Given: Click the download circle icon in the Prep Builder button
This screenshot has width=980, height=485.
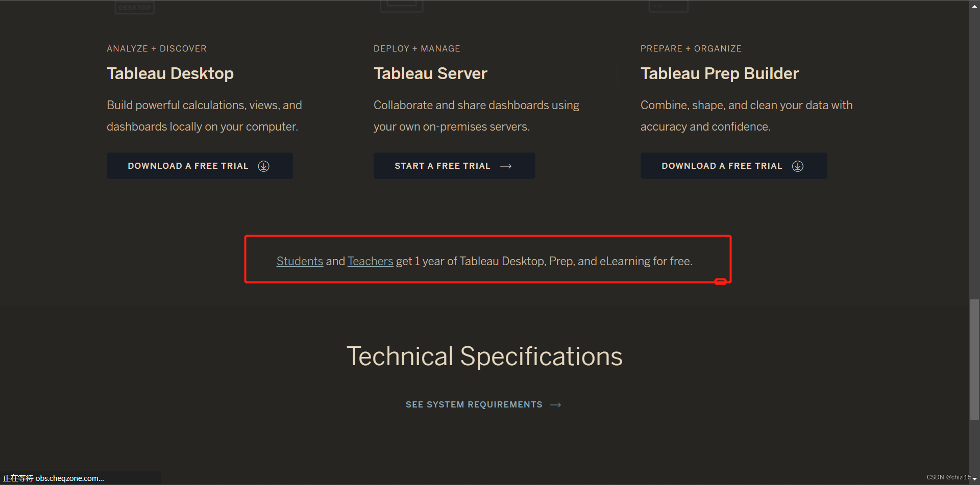Looking at the screenshot, I should tap(797, 166).
